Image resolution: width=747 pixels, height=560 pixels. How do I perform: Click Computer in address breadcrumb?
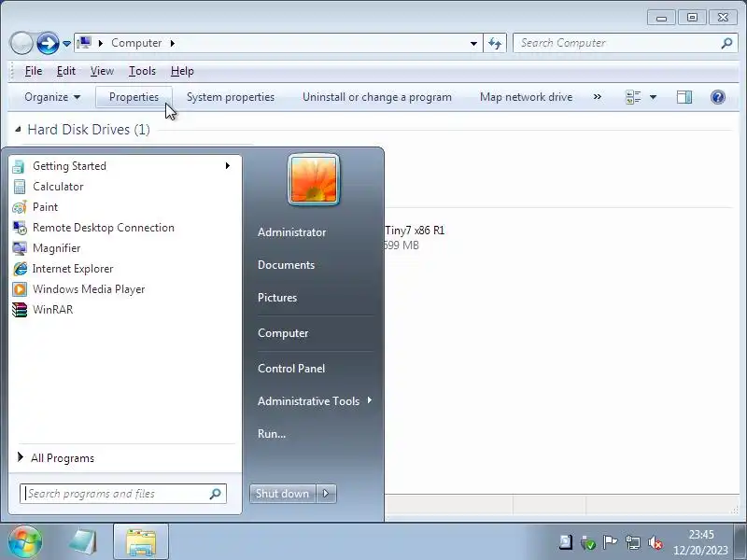pyautogui.click(x=136, y=43)
